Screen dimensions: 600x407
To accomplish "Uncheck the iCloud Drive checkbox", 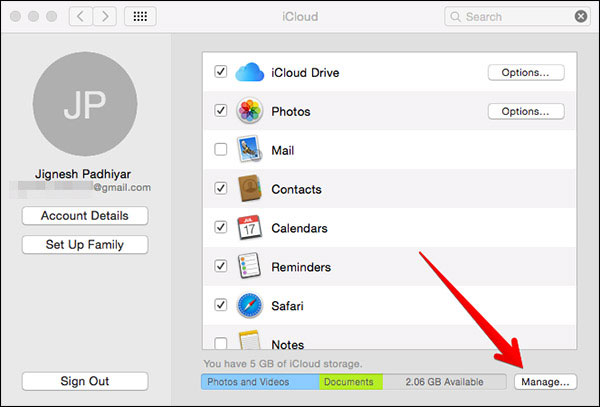I will coord(221,72).
